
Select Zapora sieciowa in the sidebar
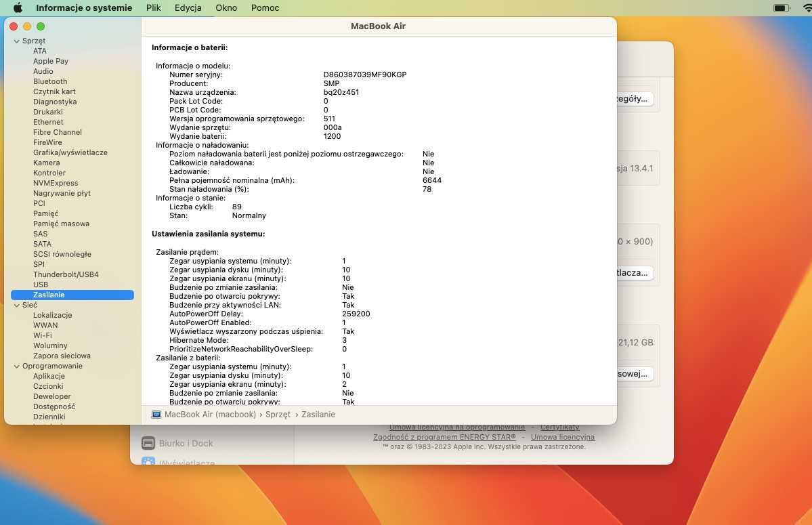pyautogui.click(x=62, y=356)
